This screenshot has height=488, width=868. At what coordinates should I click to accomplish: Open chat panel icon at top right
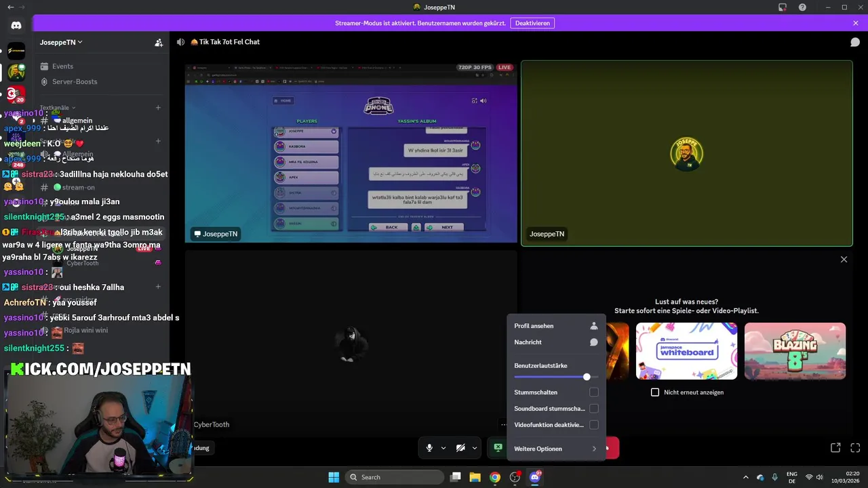[855, 42]
